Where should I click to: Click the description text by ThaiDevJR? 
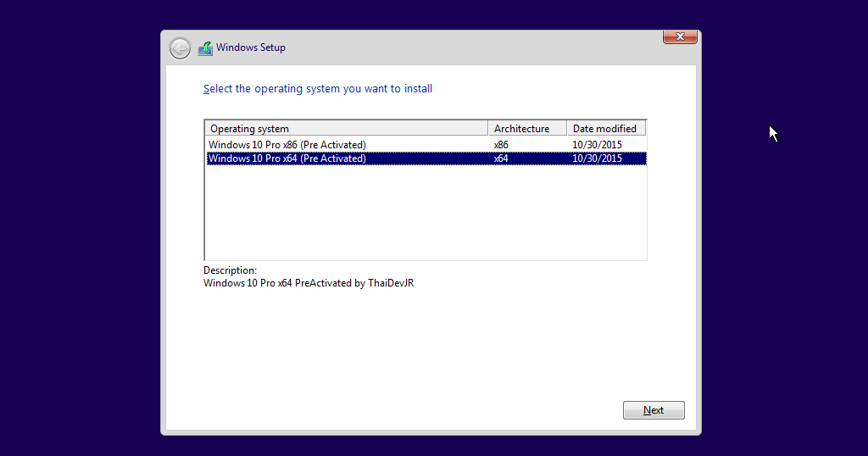(309, 283)
